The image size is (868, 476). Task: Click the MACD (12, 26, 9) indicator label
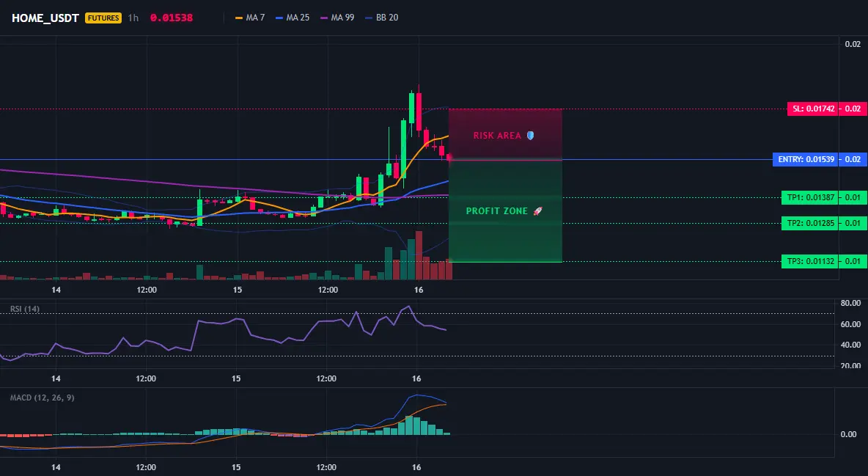coord(42,398)
